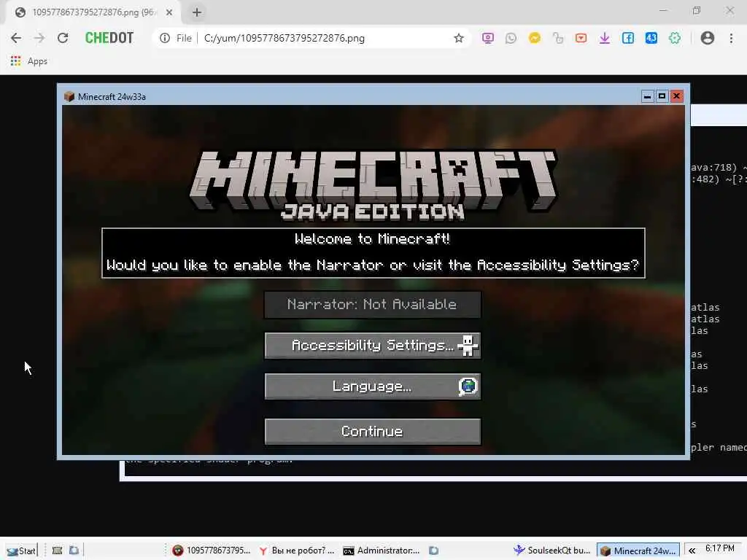Expand hidden tray icons chevron
Image resolution: width=747 pixels, height=560 pixels.
pyautogui.click(x=692, y=551)
